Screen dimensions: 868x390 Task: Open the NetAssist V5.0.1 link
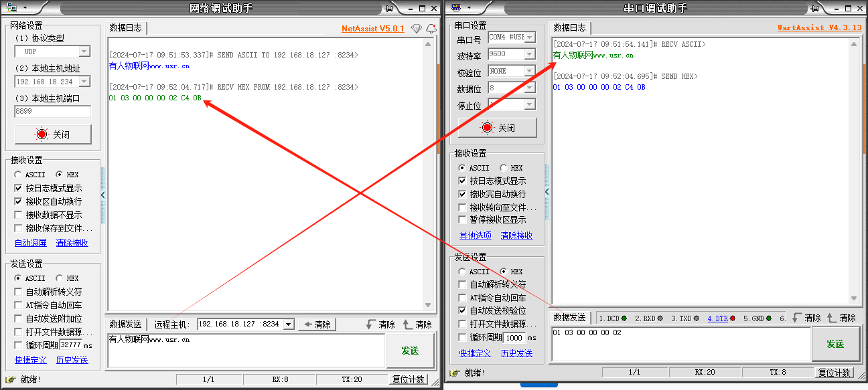[373, 29]
